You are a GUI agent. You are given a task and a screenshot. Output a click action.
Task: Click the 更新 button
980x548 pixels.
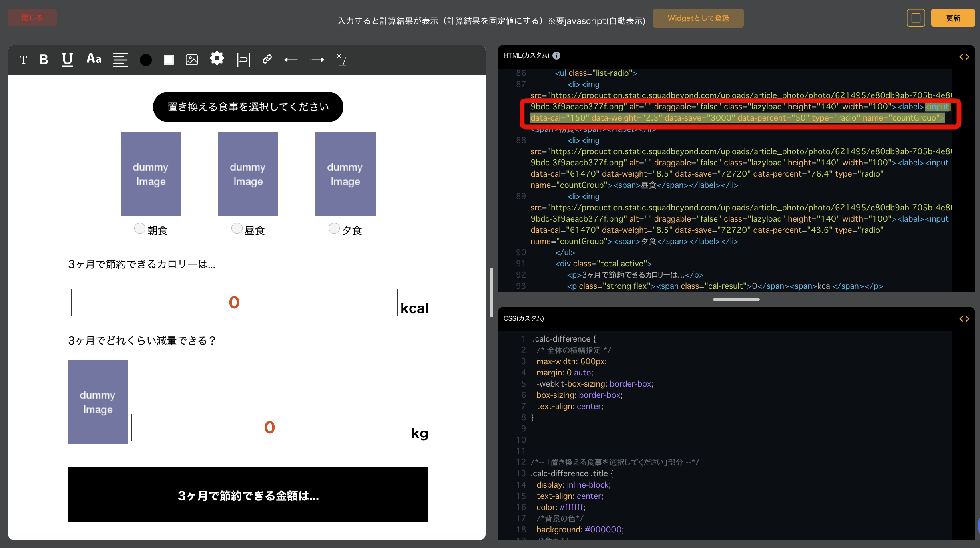(x=953, y=18)
